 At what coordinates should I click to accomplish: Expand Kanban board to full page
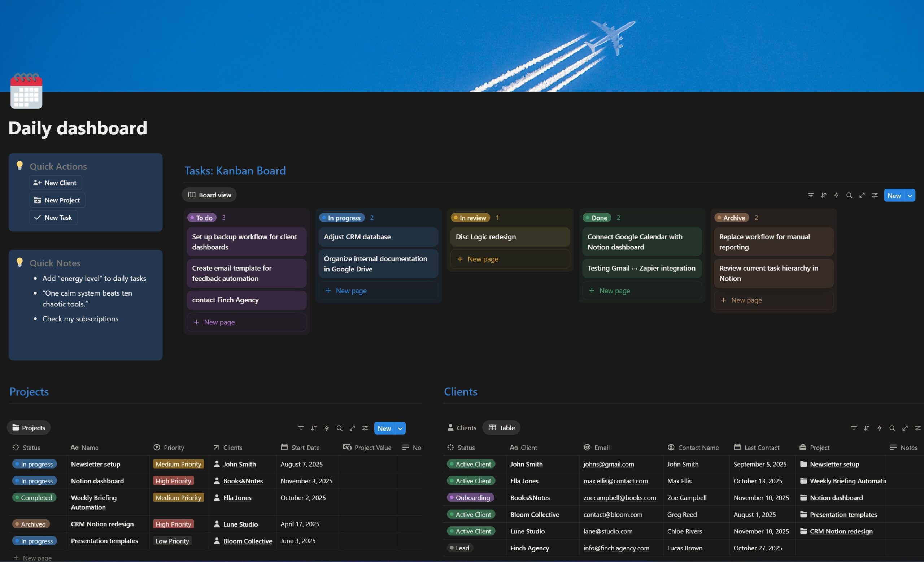click(862, 195)
